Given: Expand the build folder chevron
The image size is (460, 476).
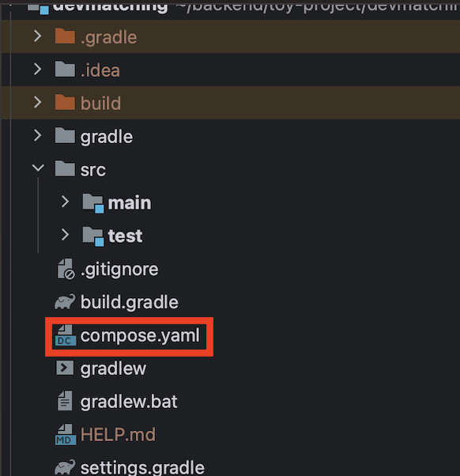Looking at the screenshot, I should tap(38, 102).
